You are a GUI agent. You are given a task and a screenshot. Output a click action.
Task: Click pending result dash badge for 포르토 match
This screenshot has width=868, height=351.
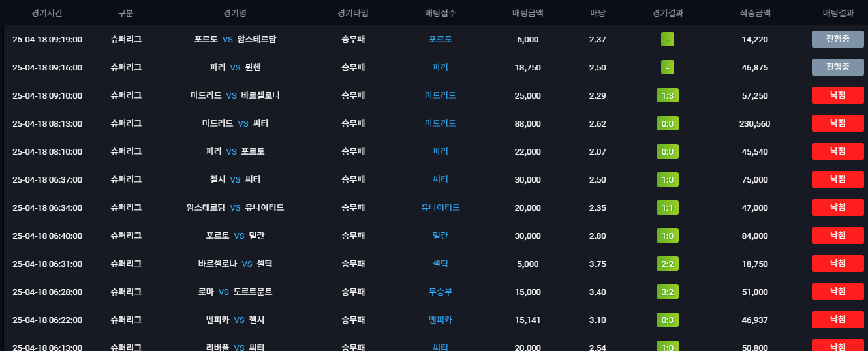(668, 39)
